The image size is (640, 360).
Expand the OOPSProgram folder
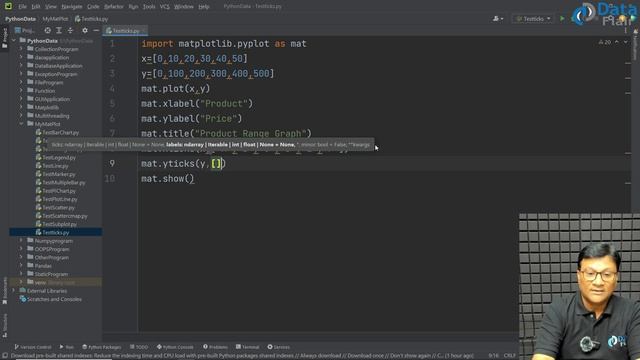[x=21, y=249]
